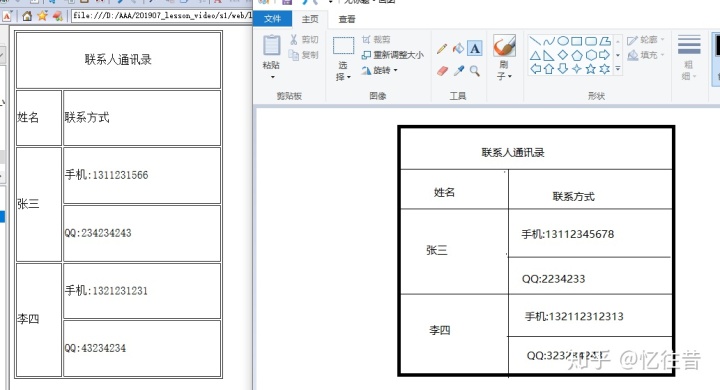Click 重新调整大小 resize button
720x390 pixels.
[393, 55]
